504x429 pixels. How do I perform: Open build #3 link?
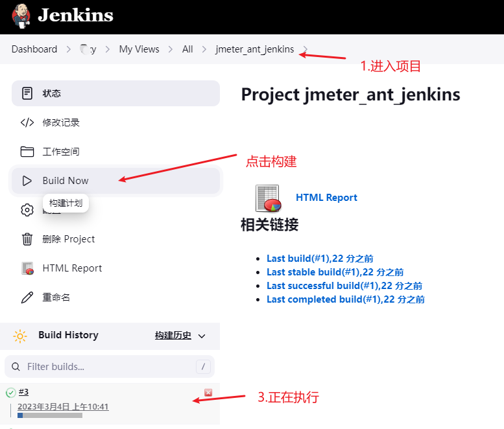click(x=23, y=392)
